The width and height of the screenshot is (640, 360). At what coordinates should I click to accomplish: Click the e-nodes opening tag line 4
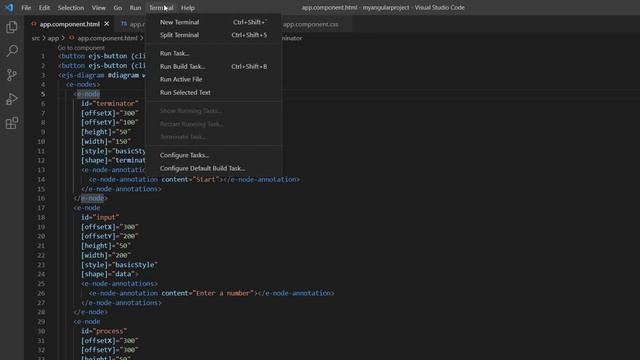[83, 84]
